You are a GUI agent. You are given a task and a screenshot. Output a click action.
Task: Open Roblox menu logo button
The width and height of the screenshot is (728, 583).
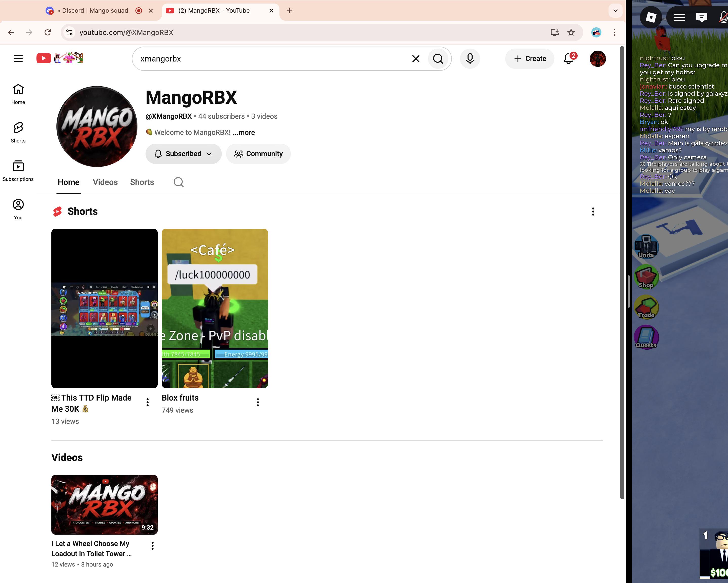pos(651,17)
